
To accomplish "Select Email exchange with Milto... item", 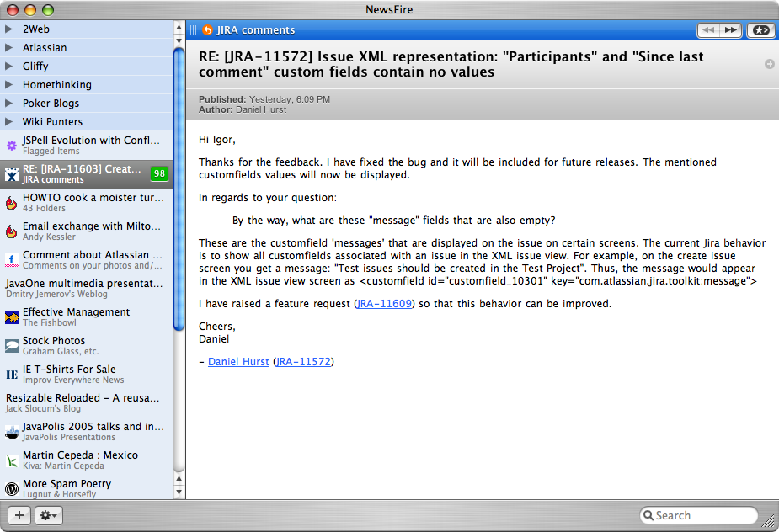I will [87, 231].
